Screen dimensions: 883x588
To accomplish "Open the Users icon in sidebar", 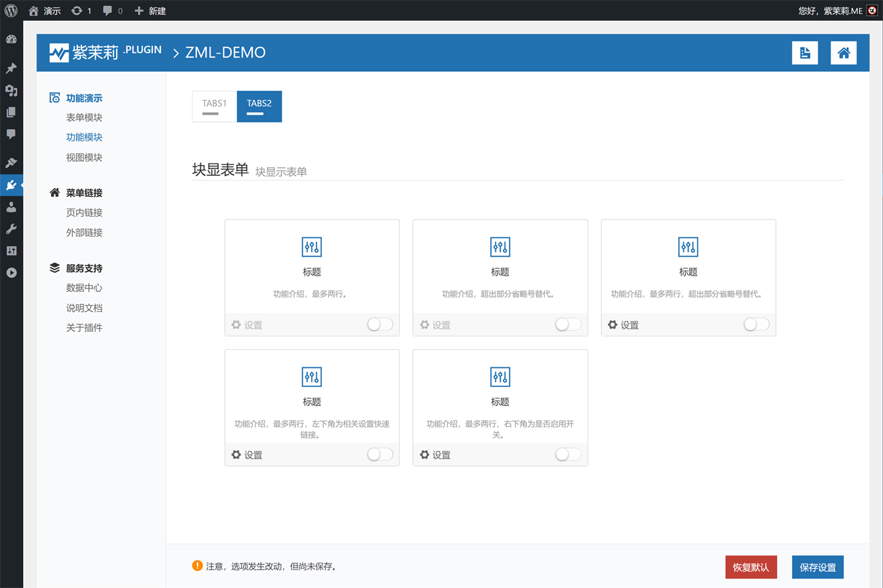I will pos(11,207).
